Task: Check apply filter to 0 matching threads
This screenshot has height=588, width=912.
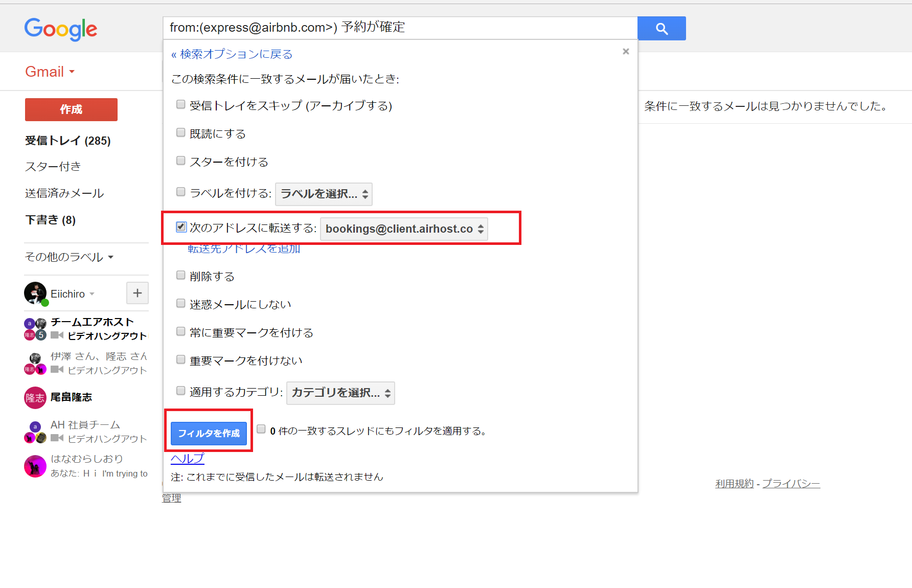Action: click(261, 429)
